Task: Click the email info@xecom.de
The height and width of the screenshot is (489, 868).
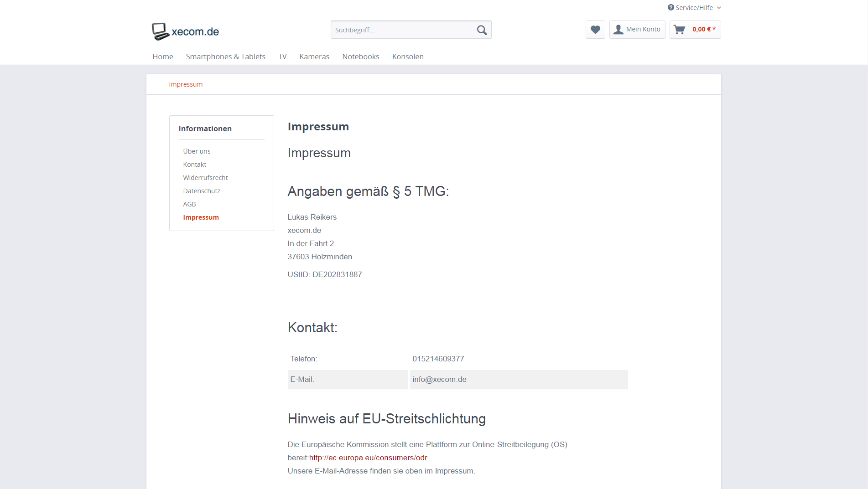Action: 439,379
